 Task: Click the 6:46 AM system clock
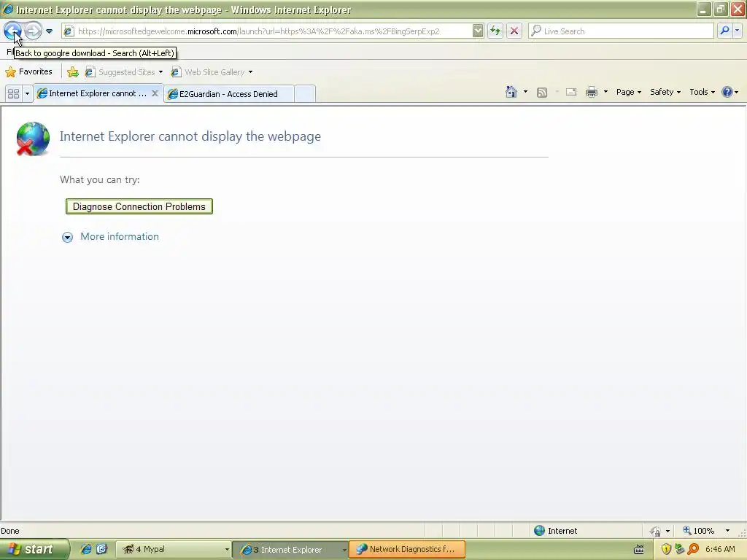coord(720,549)
